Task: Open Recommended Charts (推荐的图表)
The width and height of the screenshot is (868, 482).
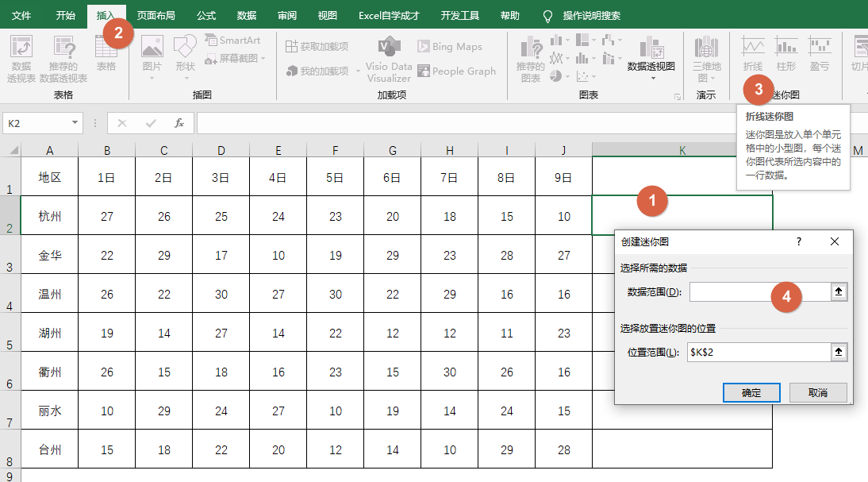Action: coord(530,60)
